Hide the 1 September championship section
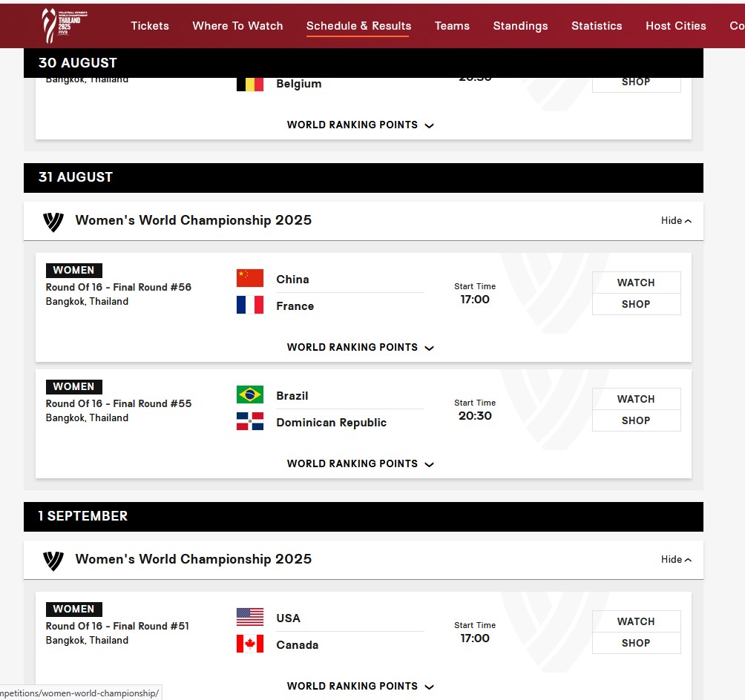This screenshot has height=700, width=745. click(676, 559)
